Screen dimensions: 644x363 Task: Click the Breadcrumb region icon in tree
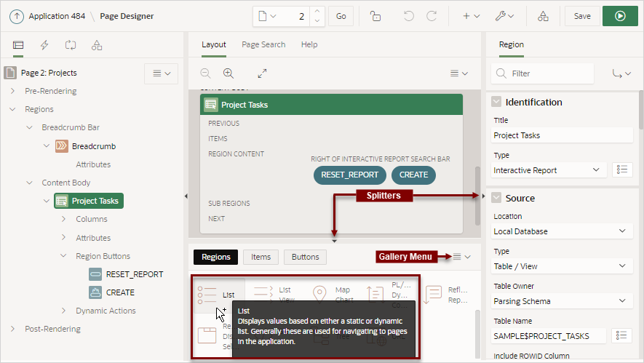point(62,145)
